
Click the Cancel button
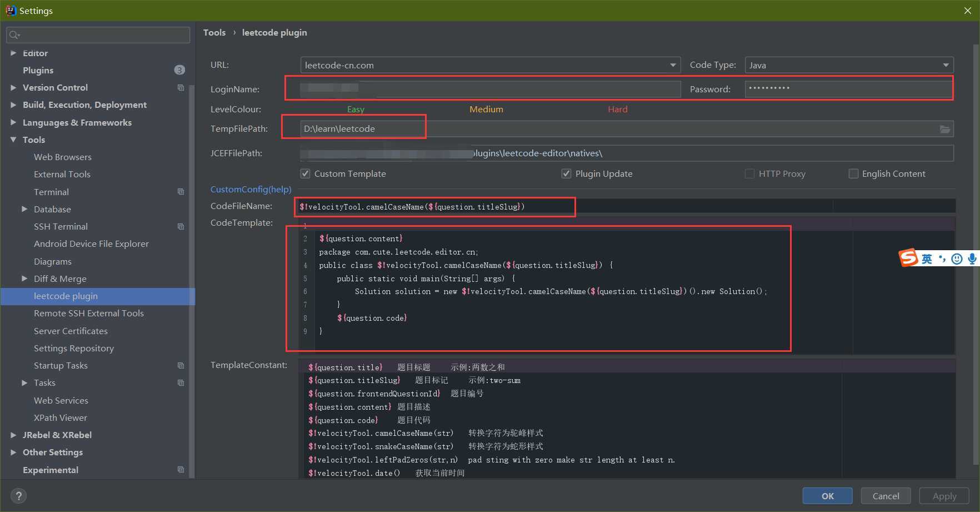click(x=886, y=496)
